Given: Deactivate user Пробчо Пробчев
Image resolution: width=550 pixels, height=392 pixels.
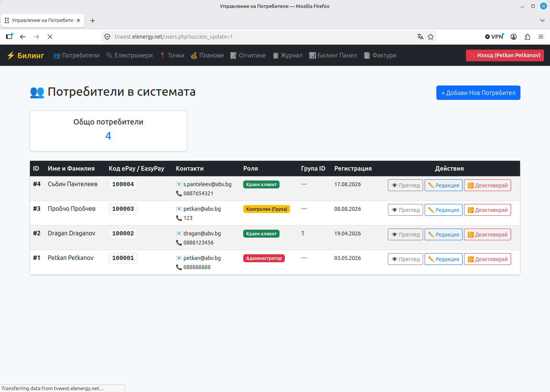Looking at the screenshot, I should click(487, 210).
